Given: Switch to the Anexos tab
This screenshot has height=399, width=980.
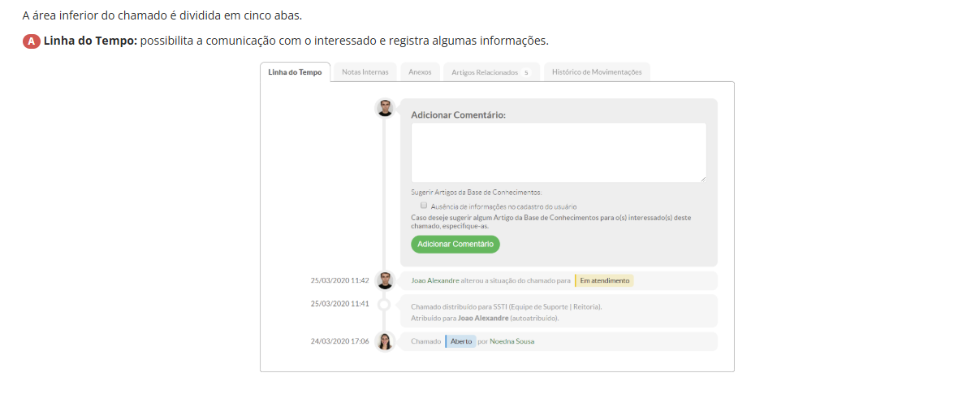Looking at the screenshot, I should (420, 72).
